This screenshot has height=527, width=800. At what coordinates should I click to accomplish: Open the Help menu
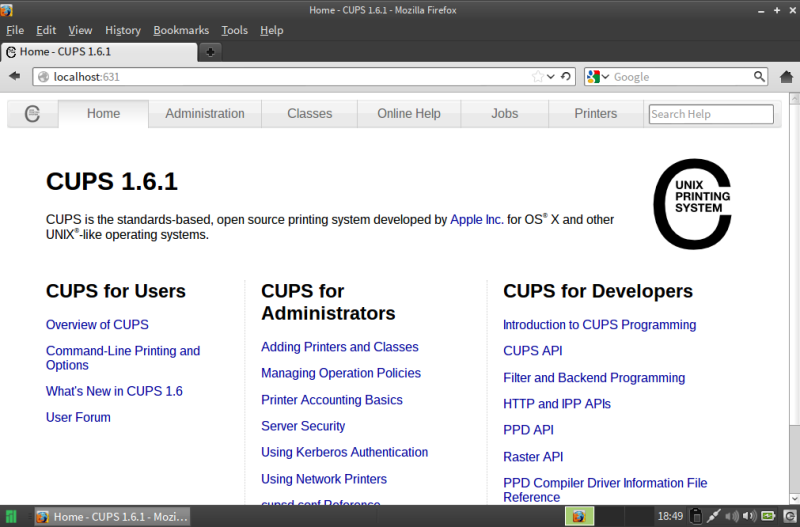pyautogui.click(x=271, y=30)
